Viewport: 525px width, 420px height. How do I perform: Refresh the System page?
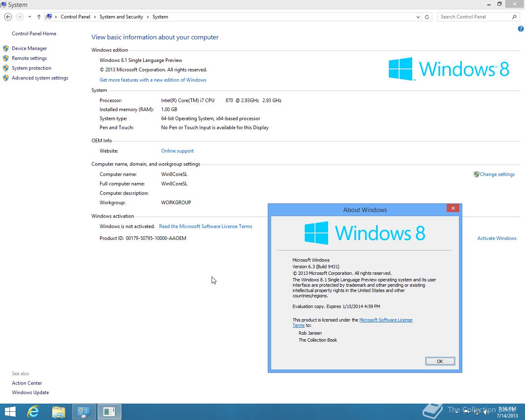(x=427, y=17)
